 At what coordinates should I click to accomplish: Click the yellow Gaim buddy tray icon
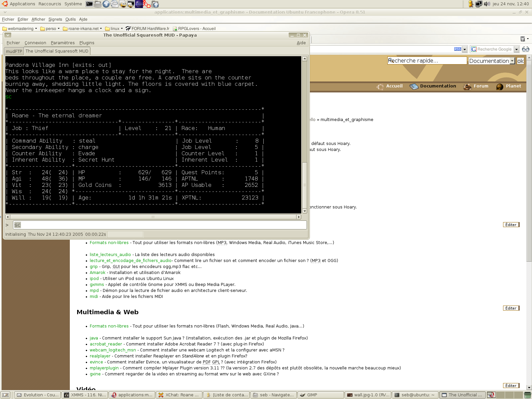pyautogui.click(x=471, y=4)
